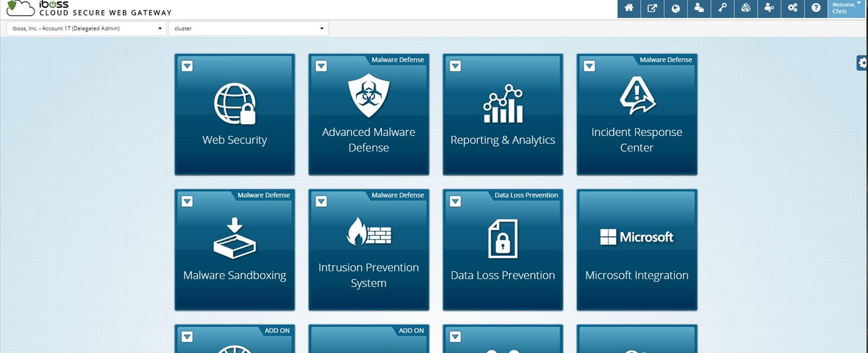Click the Data Loss Prevention tag above the lock icon

click(526, 195)
